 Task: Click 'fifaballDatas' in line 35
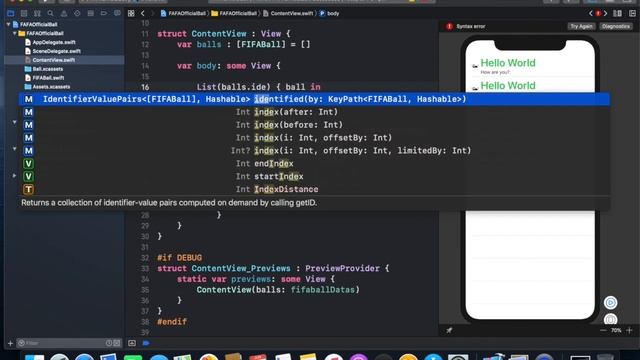[x=322, y=290]
